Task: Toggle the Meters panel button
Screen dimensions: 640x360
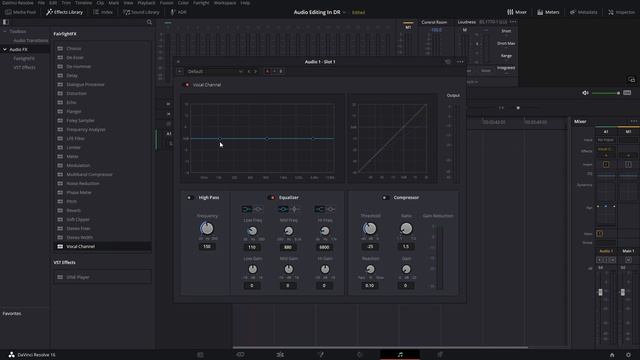Action: click(548, 12)
